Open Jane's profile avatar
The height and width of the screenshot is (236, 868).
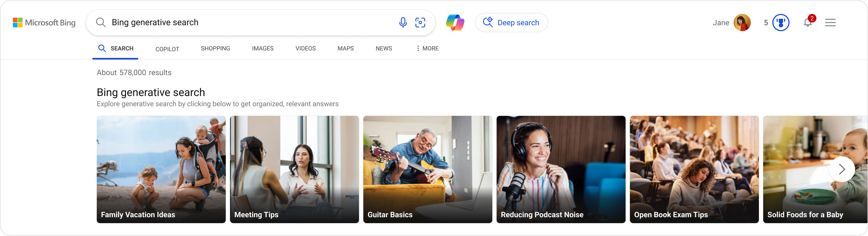pos(742,23)
